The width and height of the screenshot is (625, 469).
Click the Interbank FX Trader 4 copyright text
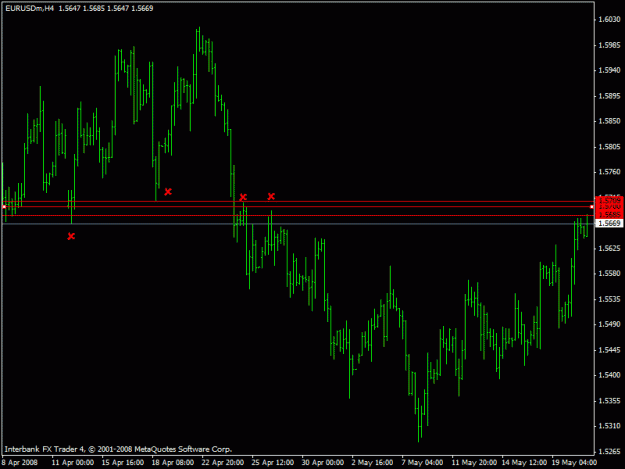coord(118,449)
